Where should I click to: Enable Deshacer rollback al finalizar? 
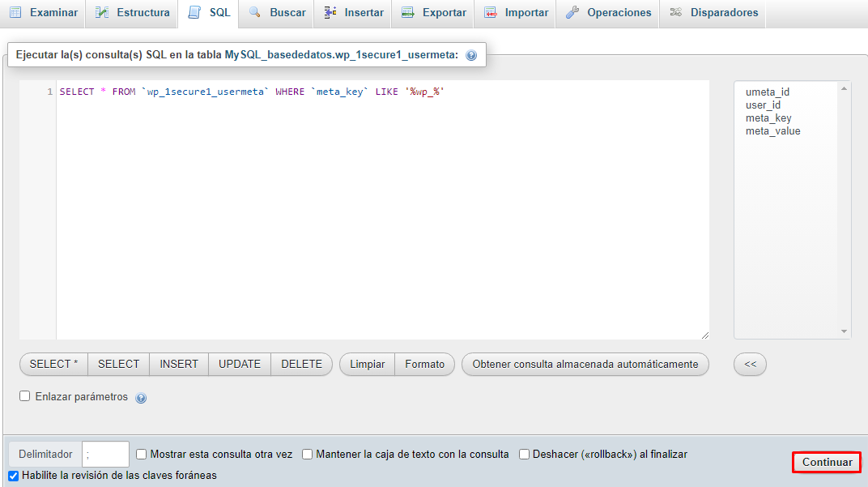pos(524,455)
